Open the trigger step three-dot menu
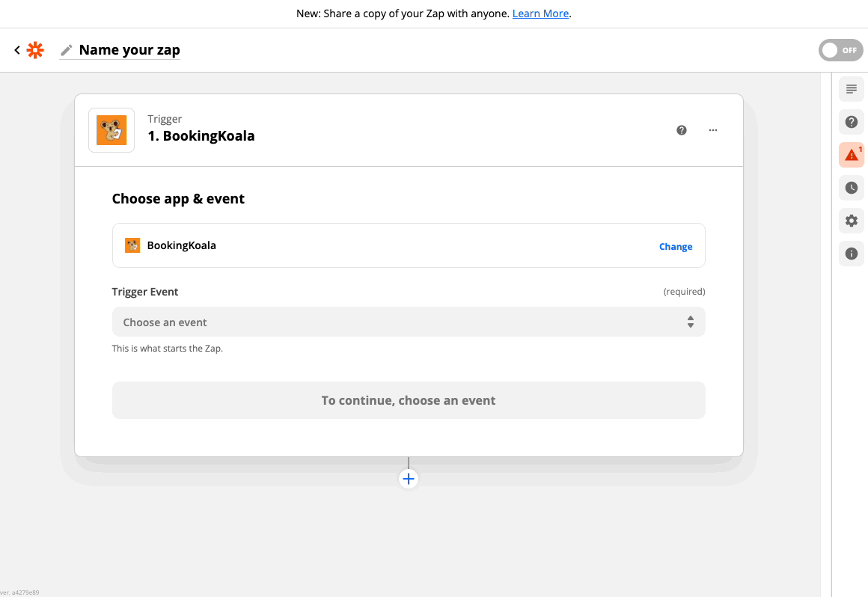This screenshot has height=597, width=868. (x=713, y=130)
